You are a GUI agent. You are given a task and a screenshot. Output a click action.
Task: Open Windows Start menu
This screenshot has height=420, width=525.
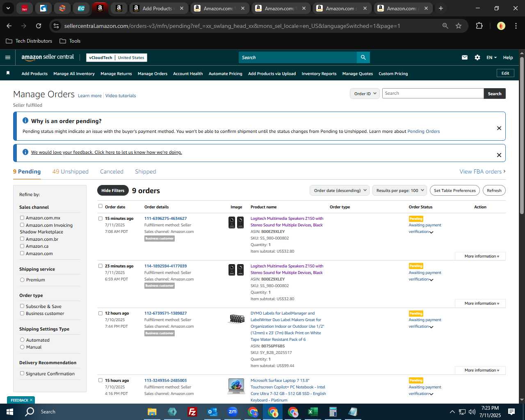(10, 412)
